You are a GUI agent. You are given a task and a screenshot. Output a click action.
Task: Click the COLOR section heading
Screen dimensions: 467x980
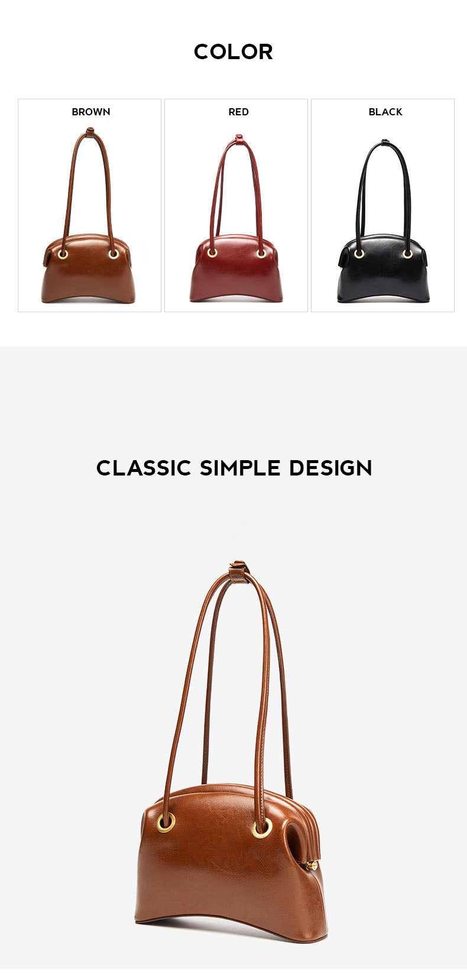(x=234, y=52)
